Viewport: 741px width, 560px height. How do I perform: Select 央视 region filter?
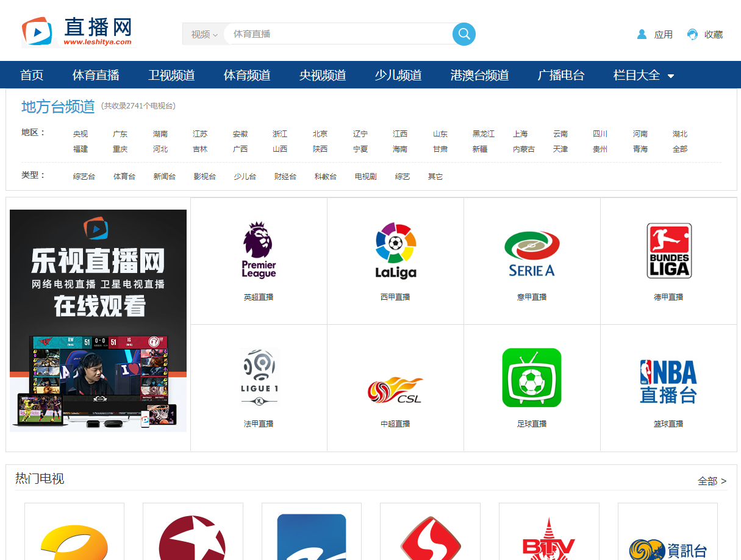[x=81, y=133]
